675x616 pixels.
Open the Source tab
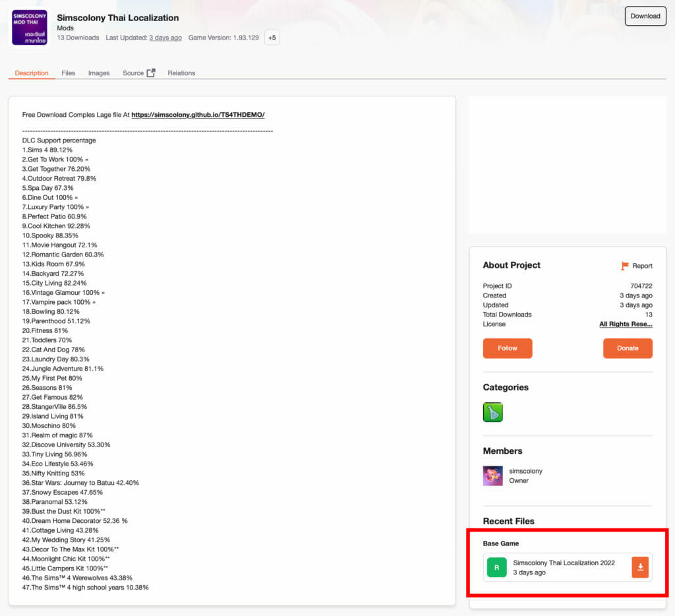tap(133, 73)
